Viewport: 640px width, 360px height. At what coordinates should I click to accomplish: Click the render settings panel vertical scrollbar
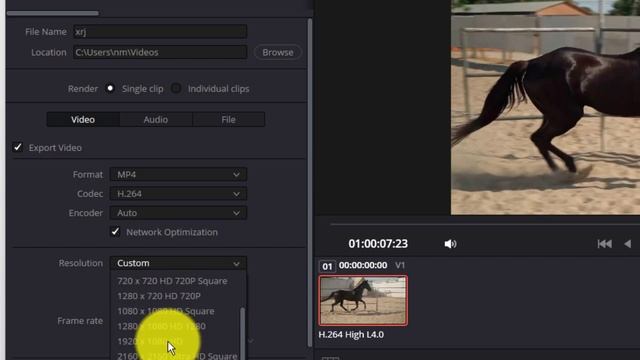(x=310, y=183)
